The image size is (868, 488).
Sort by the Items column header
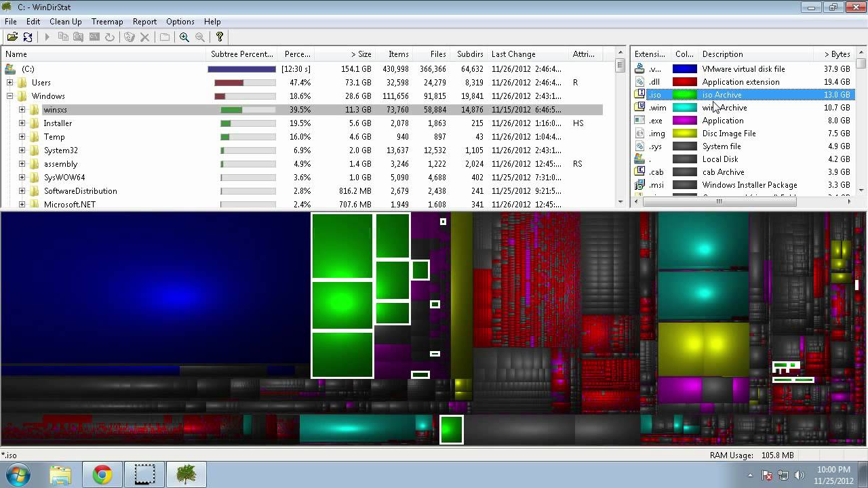pos(393,54)
